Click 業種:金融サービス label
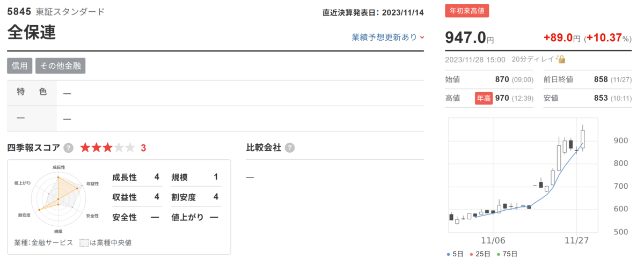This screenshot has height=259, width=644. coord(43,242)
